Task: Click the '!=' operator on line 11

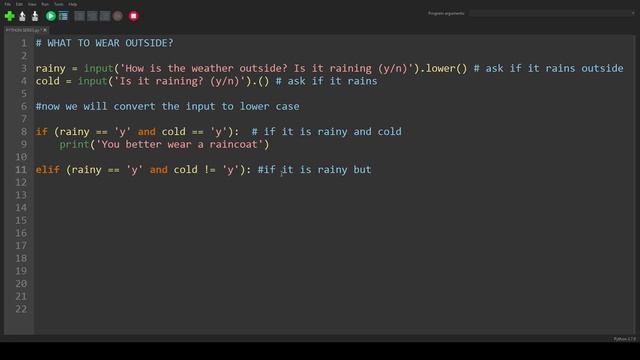Action: click(210, 169)
